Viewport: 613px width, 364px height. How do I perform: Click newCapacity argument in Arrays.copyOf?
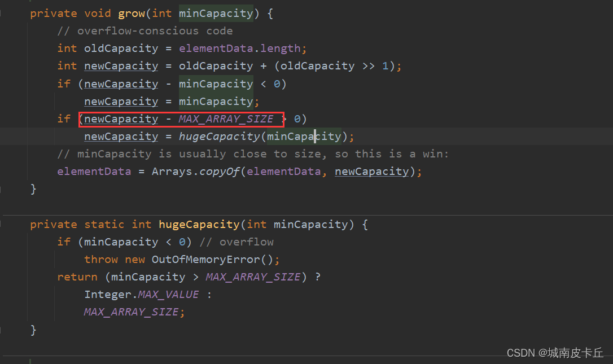point(372,172)
